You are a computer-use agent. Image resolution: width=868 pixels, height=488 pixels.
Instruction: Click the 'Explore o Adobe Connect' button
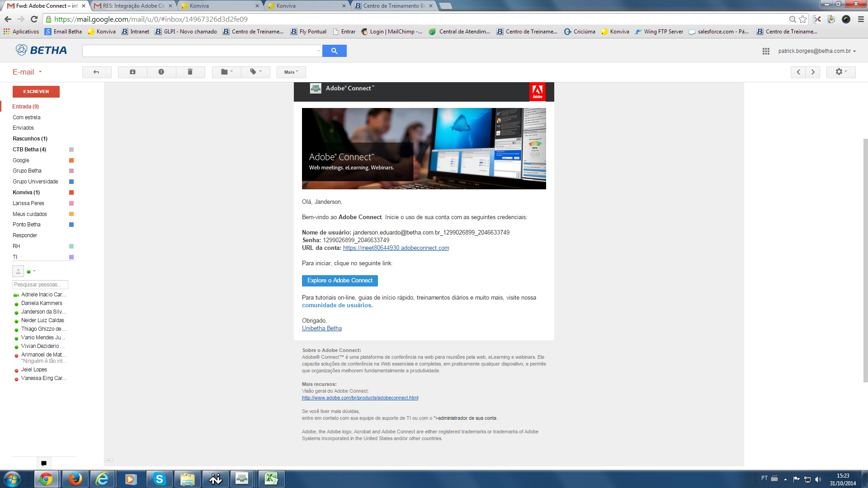coord(340,281)
